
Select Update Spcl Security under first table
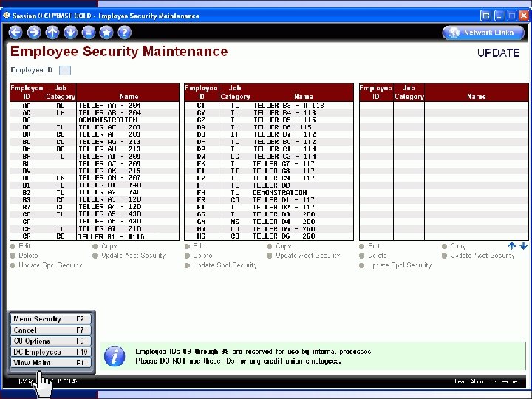point(46,265)
